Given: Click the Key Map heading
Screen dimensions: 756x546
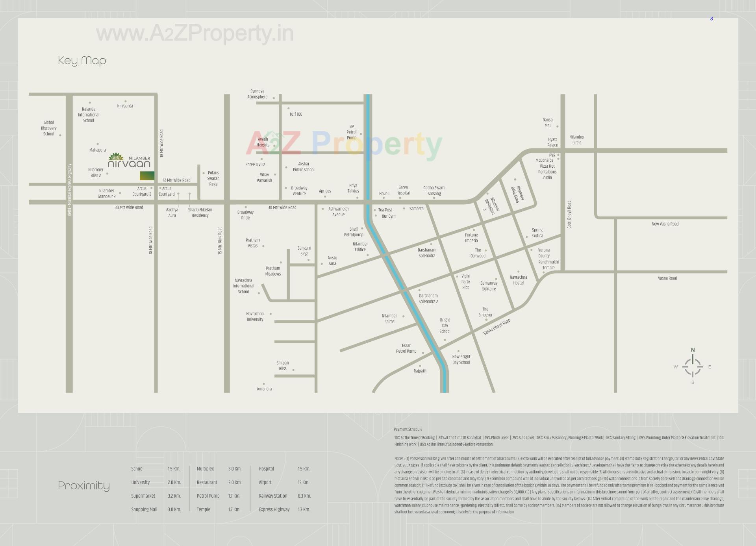Looking at the screenshot, I should (x=82, y=61).
